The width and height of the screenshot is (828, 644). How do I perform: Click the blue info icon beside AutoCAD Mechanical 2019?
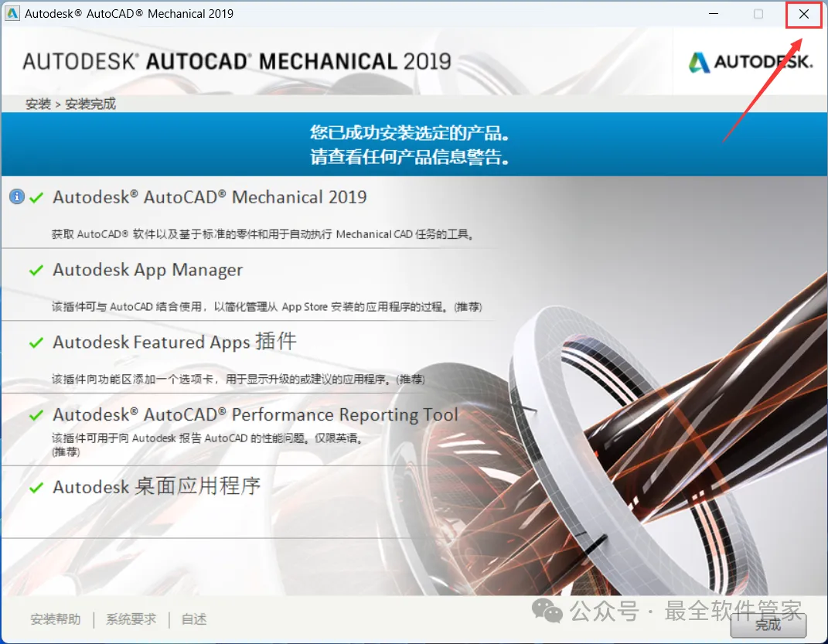point(17,197)
